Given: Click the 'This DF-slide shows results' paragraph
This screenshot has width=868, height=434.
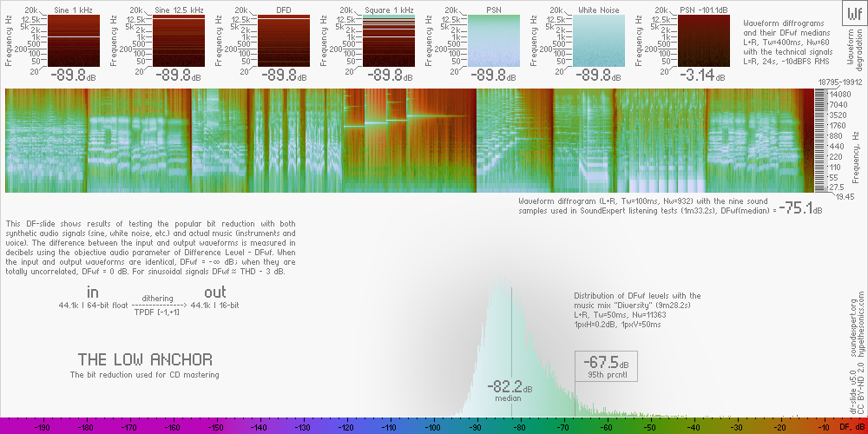Looking at the screenshot, I should coord(150,248).
